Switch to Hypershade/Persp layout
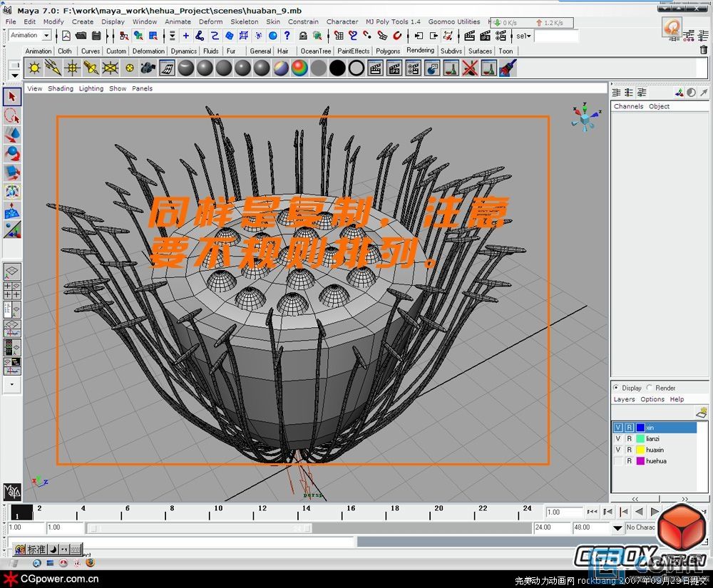The height and width of the screenshot is (588, 713). pyautogui.click(x=12, y=348)
